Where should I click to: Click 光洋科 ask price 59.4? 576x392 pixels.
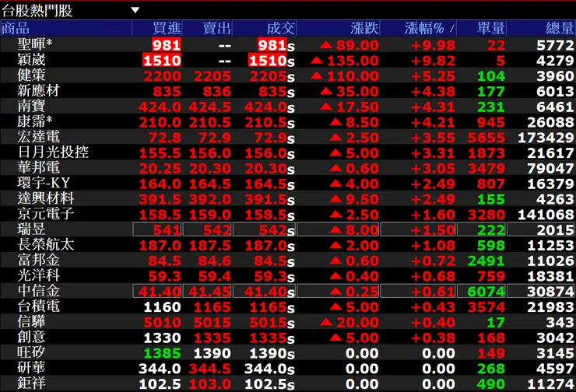(215, 276)
